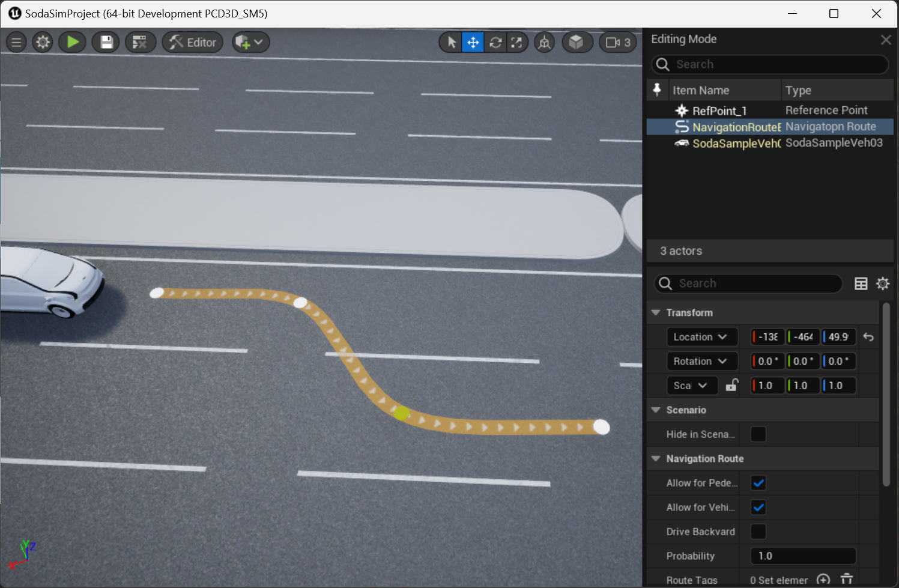The image size is (899, 588).
Task: Uncheck Allow for Pedestrians checkbox
Action: pos(758,483)
